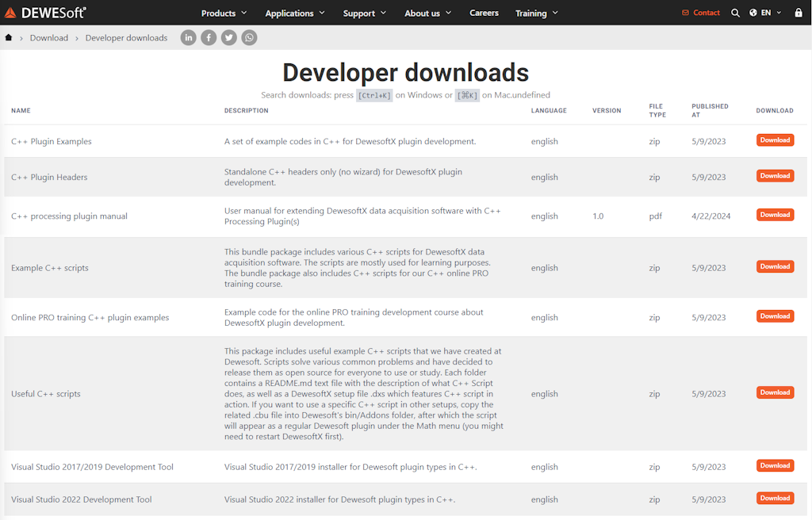Select Visual Studio 2017/2019 Development Tool name
The height and width of the screenshot is (520, 812).
pos(92,467)
